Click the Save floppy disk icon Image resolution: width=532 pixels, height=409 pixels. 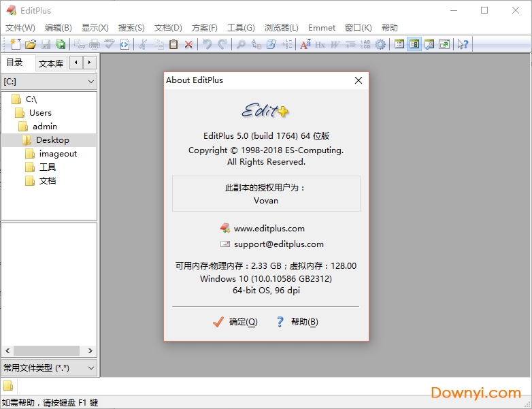(46, 44)
